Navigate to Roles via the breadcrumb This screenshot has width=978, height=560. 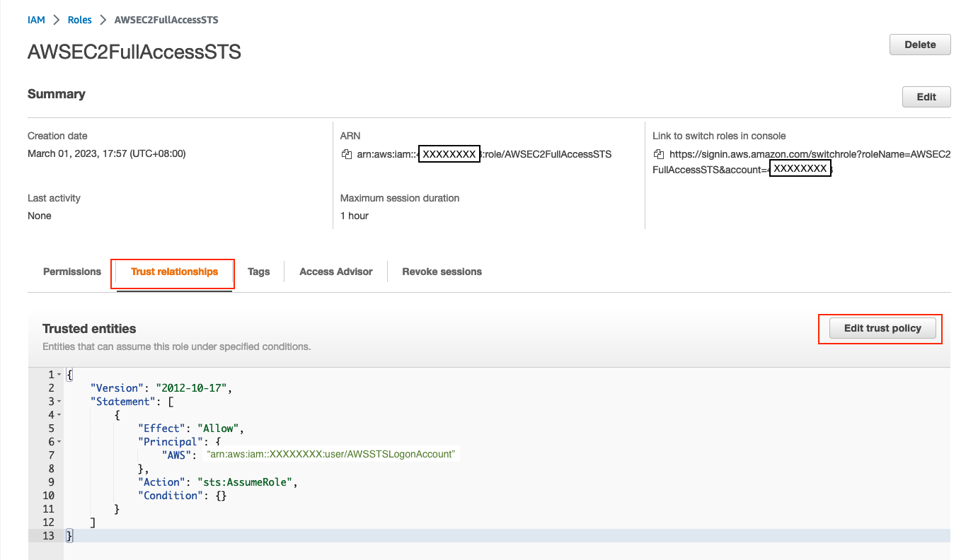(x=79, y=20)
